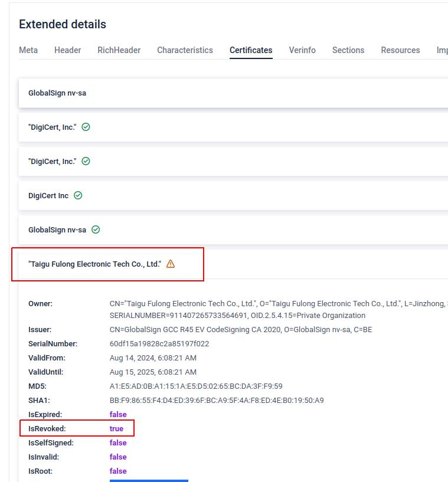Open the Resources tab

tap(400, 50)
